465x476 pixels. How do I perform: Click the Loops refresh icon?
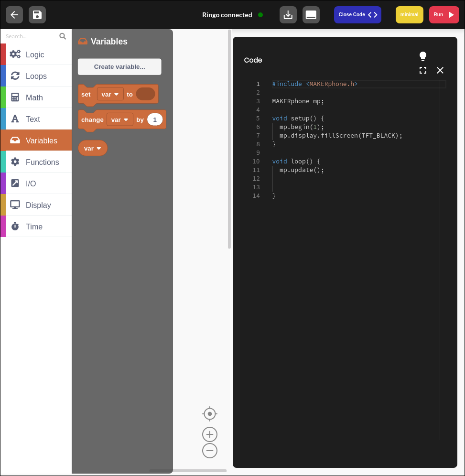click(x=15, y=76)
